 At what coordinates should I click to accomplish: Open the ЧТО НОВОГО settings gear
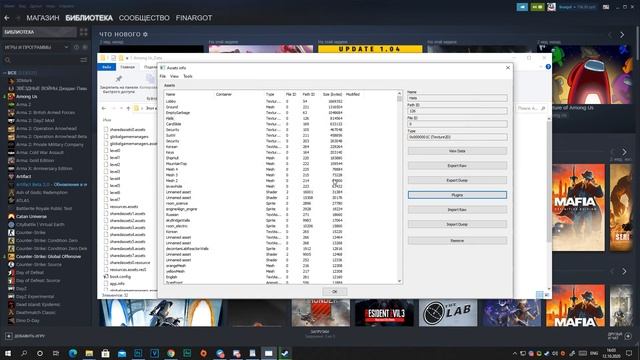pos(145,34)
